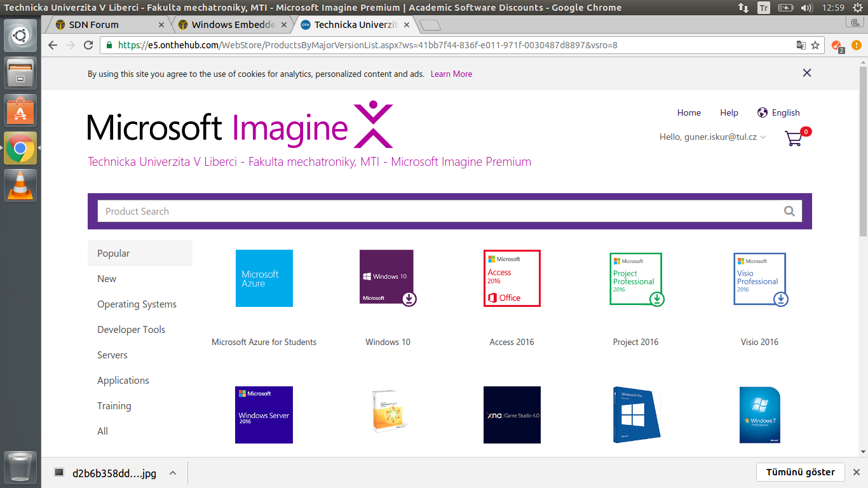Click the Windows 7 Professional box thumbnail
The height and width of the screenshot is (488, 868).
(x=760, y=415)
